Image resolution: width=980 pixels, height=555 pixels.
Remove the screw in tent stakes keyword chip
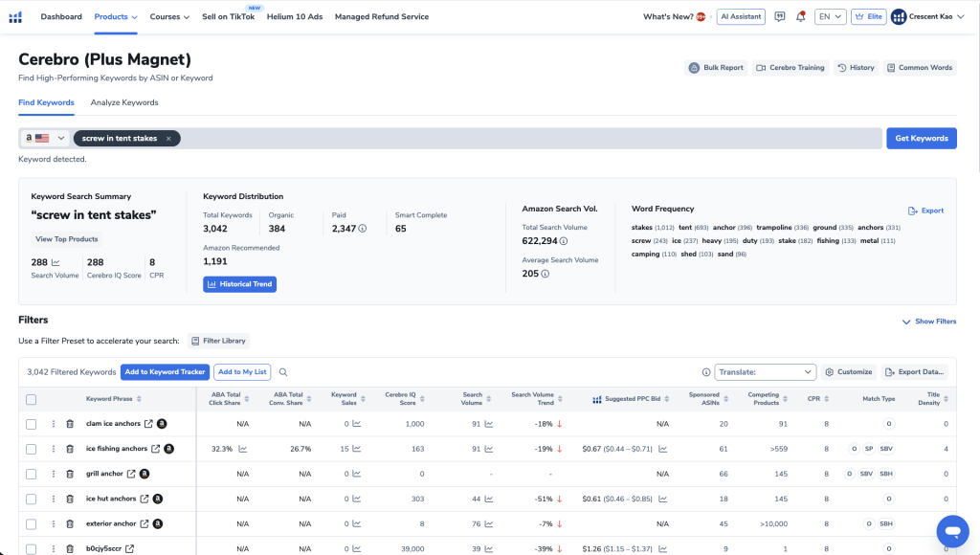click(168, 139)
